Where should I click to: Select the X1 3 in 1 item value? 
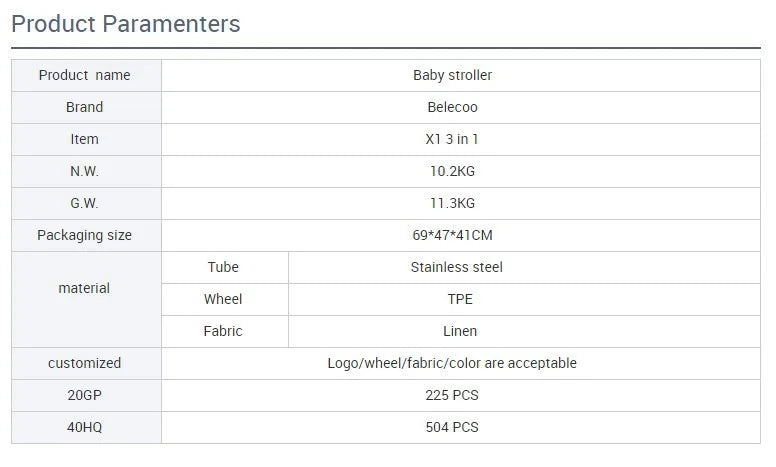click(452, 140)
